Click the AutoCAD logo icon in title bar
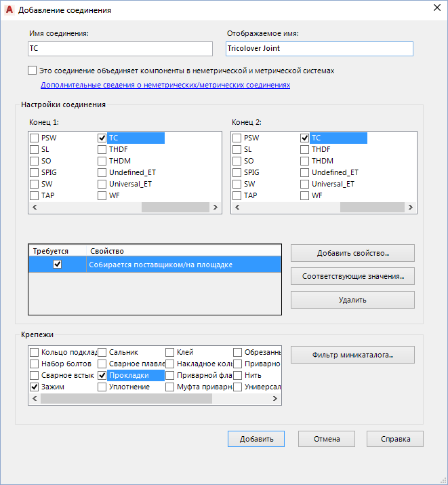Screen dimensions: 448x485 pos(9,10)
